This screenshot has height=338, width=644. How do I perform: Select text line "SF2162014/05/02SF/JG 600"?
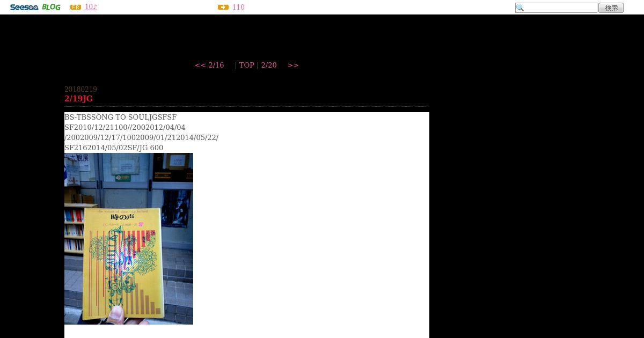tap(114, 148)
